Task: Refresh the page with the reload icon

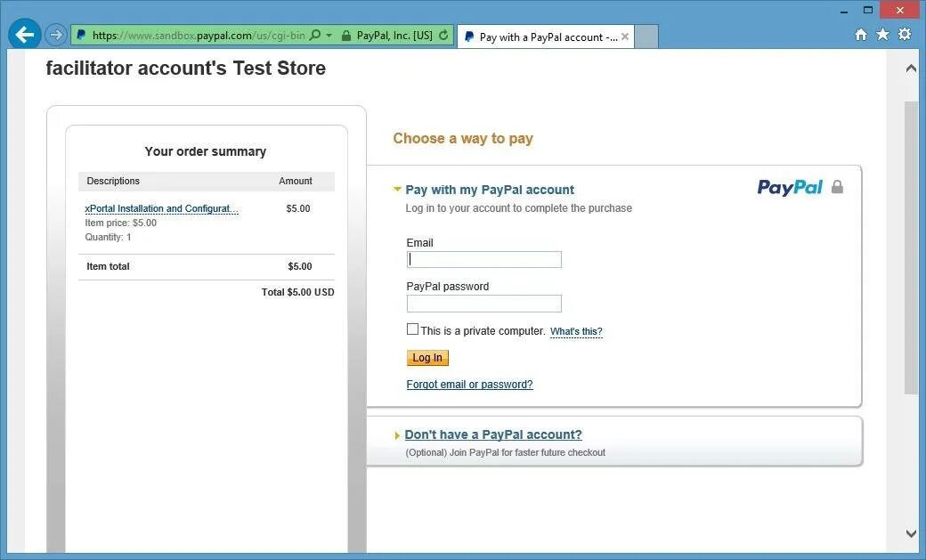Action: [x=443, y=36]
